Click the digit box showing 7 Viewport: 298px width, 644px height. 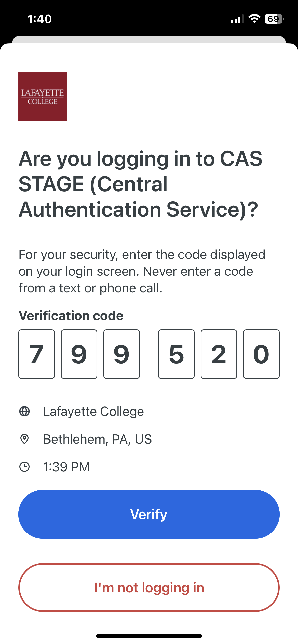[36, 354]
